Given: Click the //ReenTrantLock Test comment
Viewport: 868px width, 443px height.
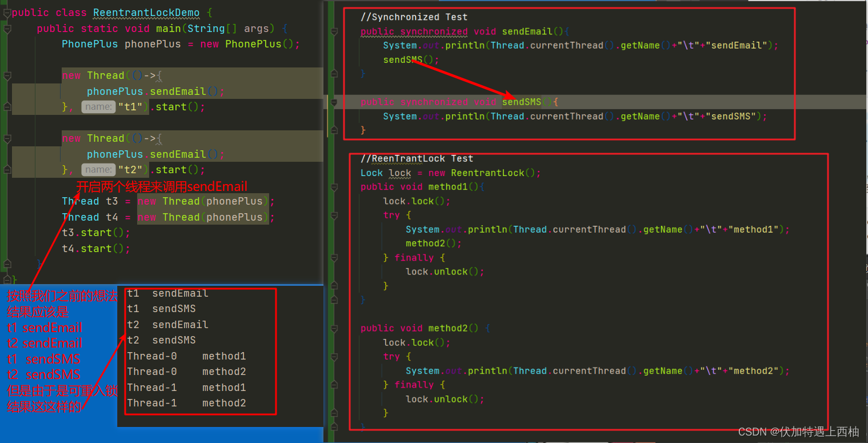Looking at the screenshot, I should [417, 158].
